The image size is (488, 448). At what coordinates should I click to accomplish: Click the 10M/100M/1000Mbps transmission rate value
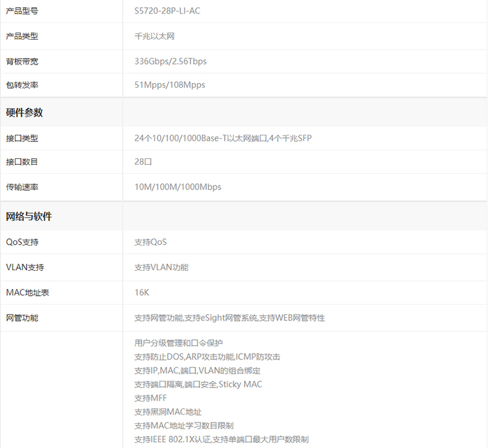click(178, 187)
